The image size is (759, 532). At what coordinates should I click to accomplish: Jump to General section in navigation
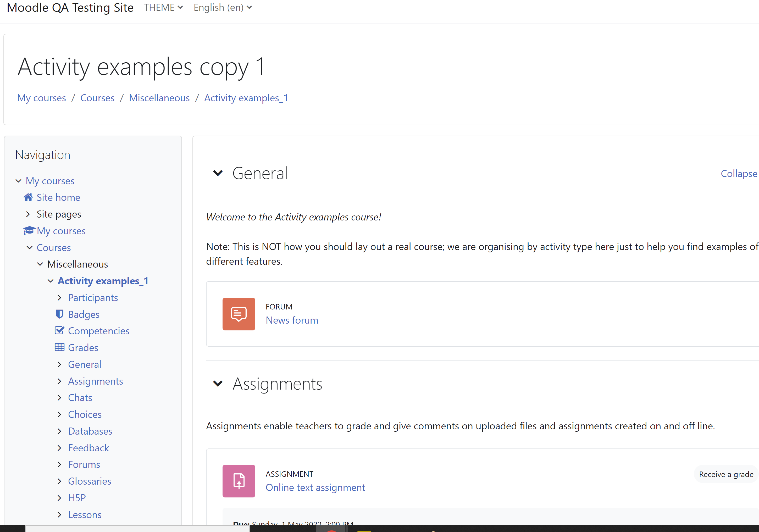pos(85,364)
